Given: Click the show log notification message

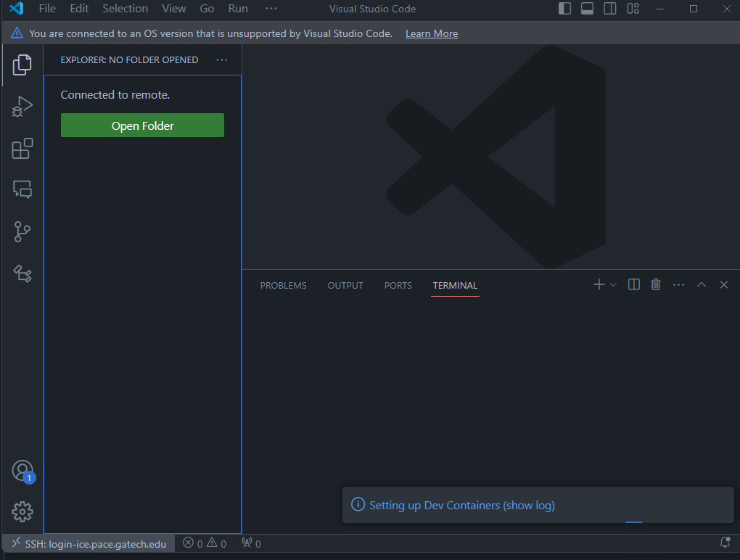Looking at the screenshot, I should click(x=461, y=505).
